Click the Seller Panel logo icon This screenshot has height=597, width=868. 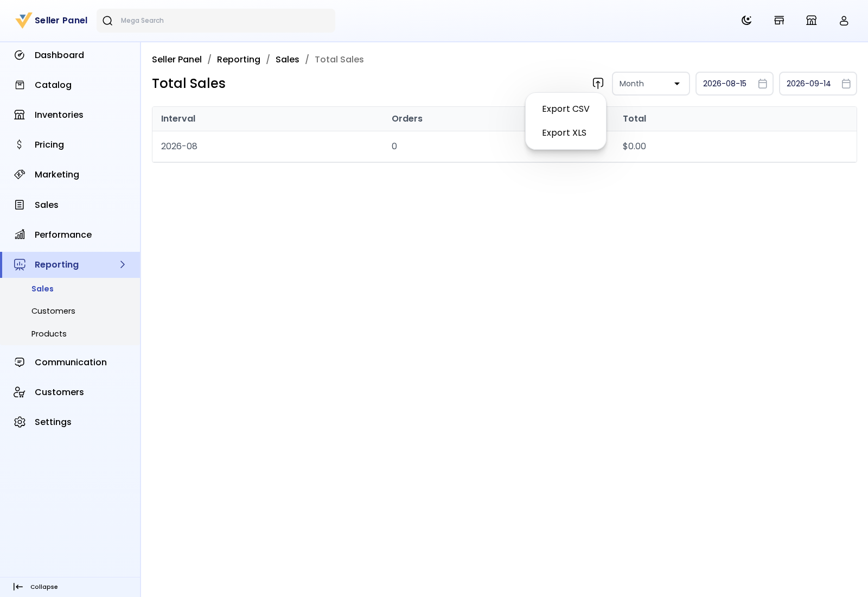pos(24,21)
